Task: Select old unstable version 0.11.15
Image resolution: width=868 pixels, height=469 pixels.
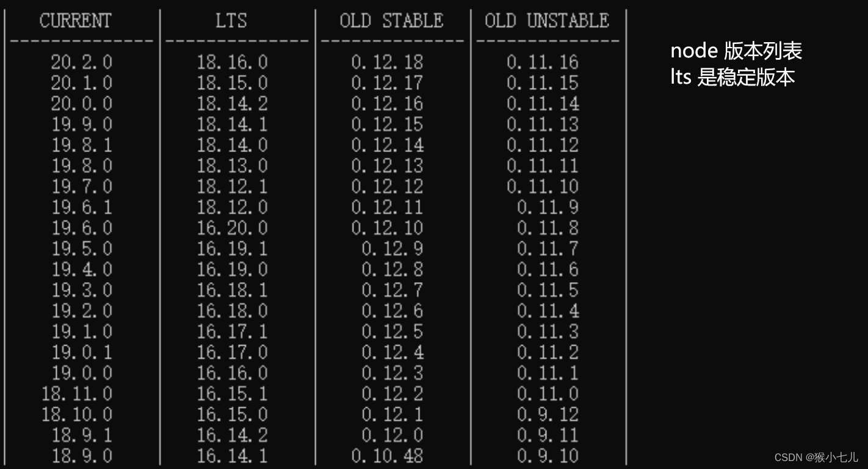Action: (543, 82)
